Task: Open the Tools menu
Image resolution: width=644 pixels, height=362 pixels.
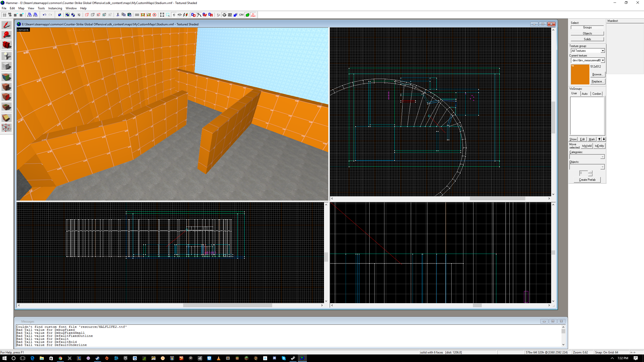Action: click(x=41, y=8)
